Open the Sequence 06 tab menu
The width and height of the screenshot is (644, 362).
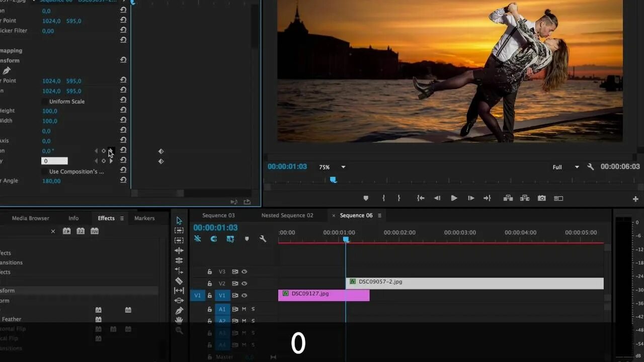point(379,215)
